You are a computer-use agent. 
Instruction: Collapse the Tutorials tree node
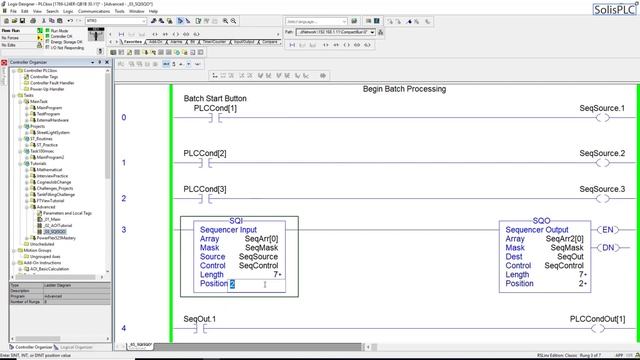[20, 164]
